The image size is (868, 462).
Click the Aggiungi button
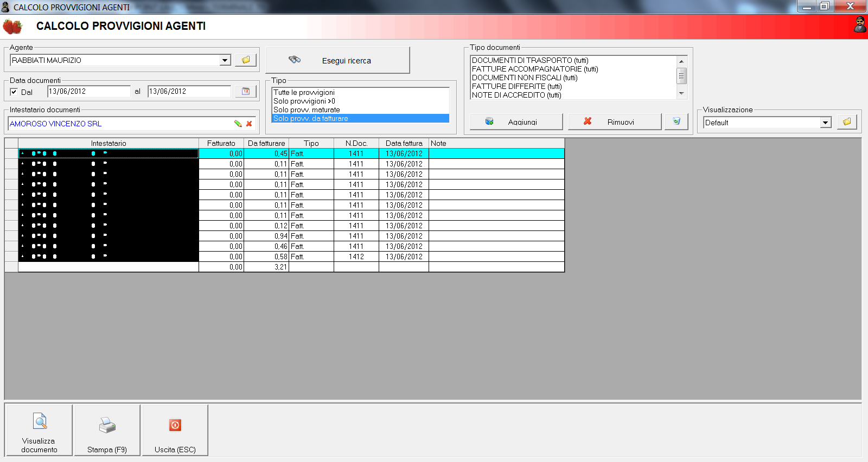pos(516,121)
